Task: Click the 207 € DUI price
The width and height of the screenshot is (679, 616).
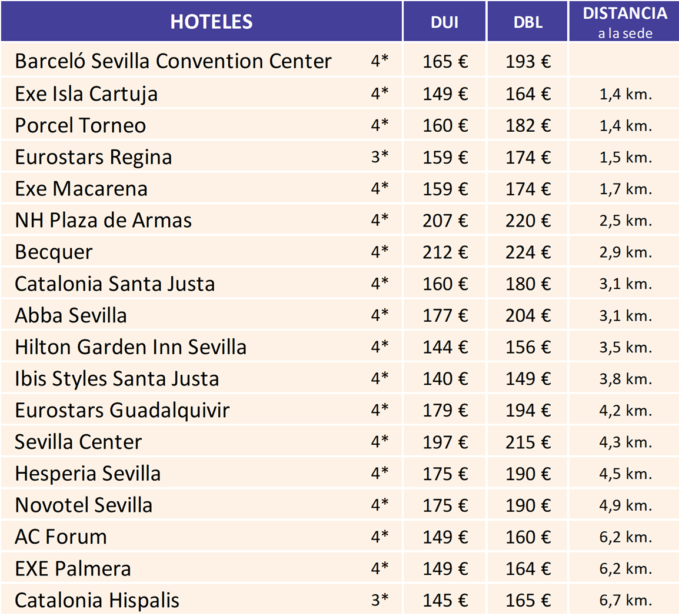Action: [445, 221]
